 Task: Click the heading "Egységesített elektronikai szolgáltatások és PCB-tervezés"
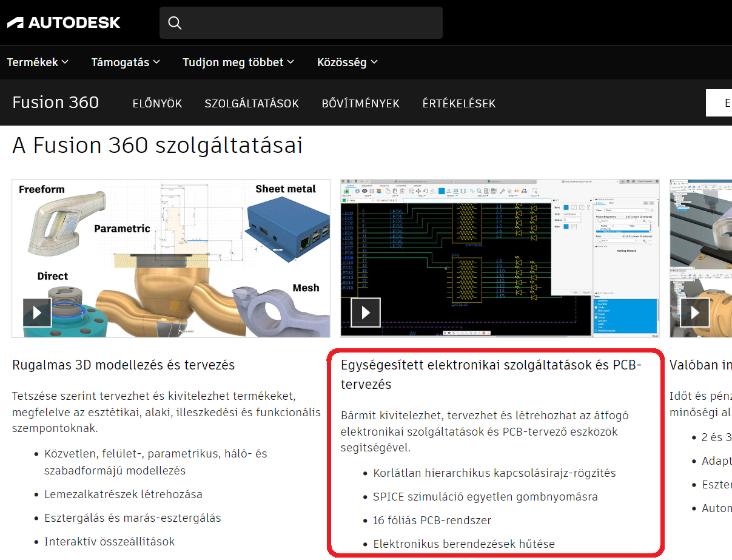click(x=491, y=374)
